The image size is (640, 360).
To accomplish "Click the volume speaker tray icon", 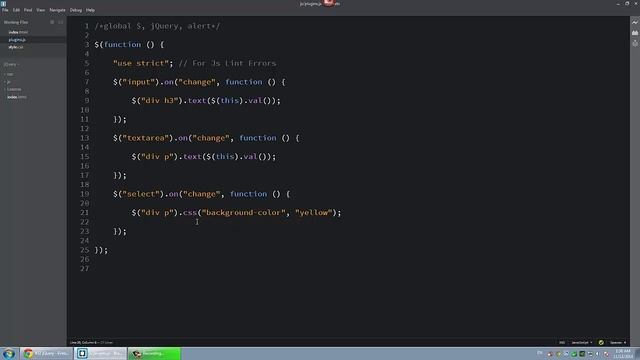I will [x=598, y=354].
